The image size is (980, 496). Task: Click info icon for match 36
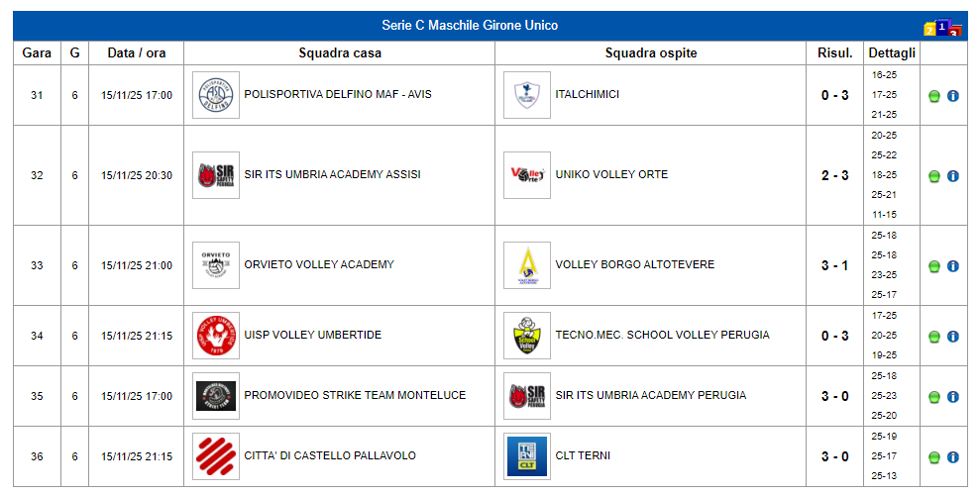[x=953, y=457]
